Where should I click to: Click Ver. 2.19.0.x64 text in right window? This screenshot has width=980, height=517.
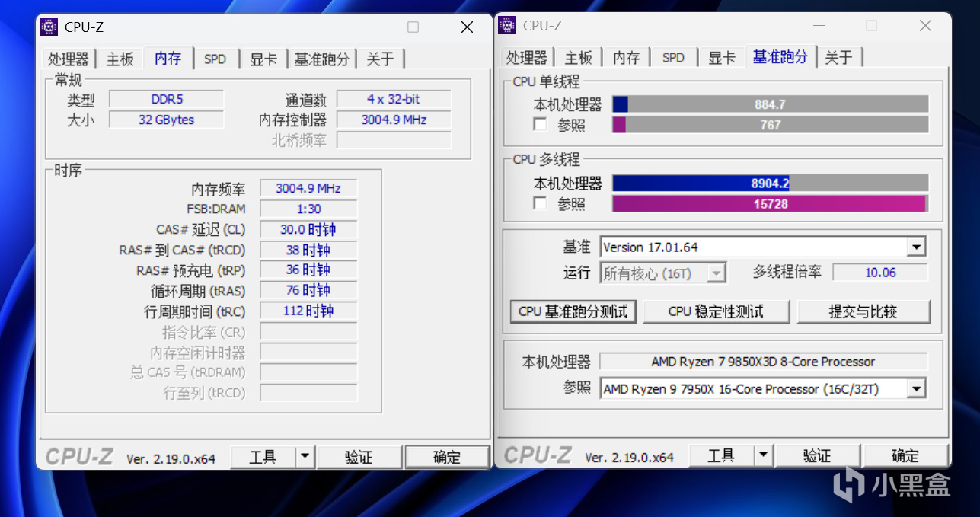click(630, 458)
